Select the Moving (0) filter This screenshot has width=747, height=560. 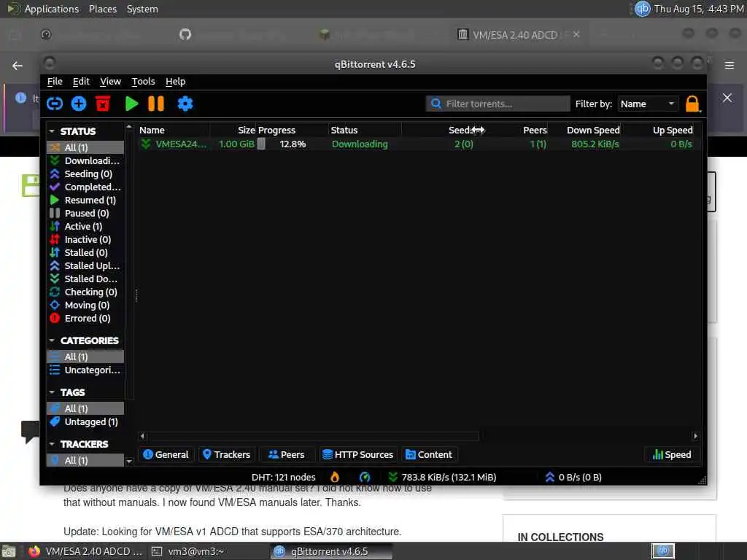(x=85, y=305)
